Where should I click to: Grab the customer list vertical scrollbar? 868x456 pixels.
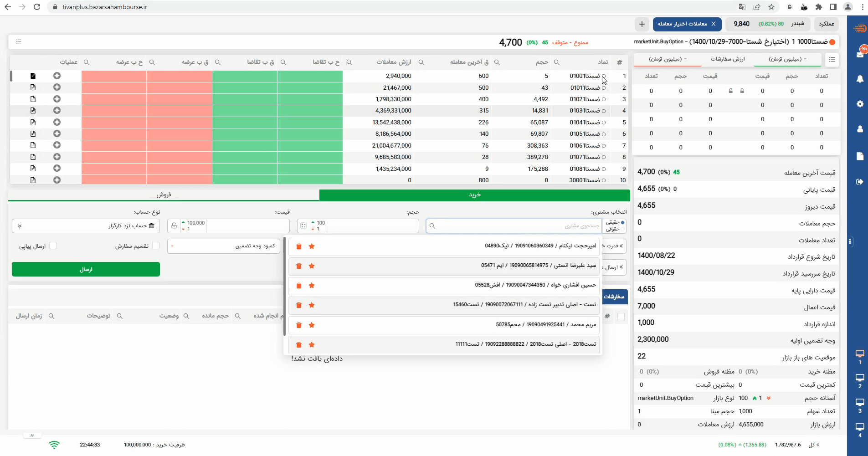(284, 287)
